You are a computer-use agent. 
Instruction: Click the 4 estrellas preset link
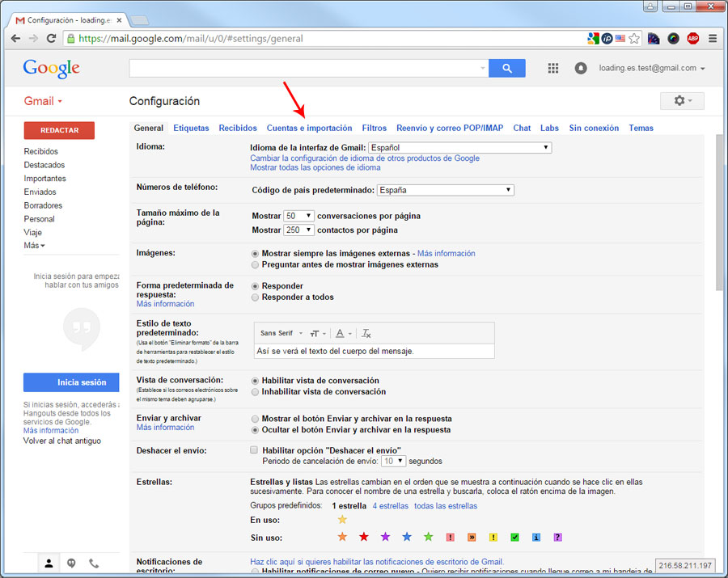click(391, 505)
